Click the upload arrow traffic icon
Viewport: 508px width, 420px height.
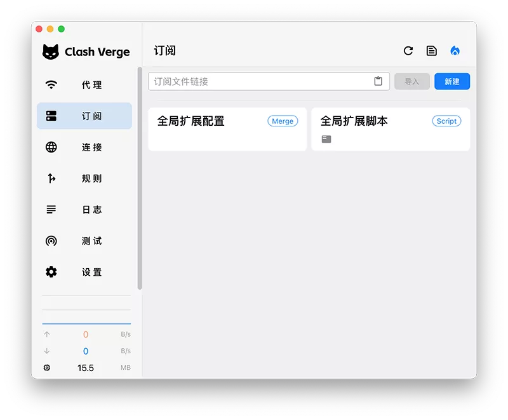[x=46, y=334]
